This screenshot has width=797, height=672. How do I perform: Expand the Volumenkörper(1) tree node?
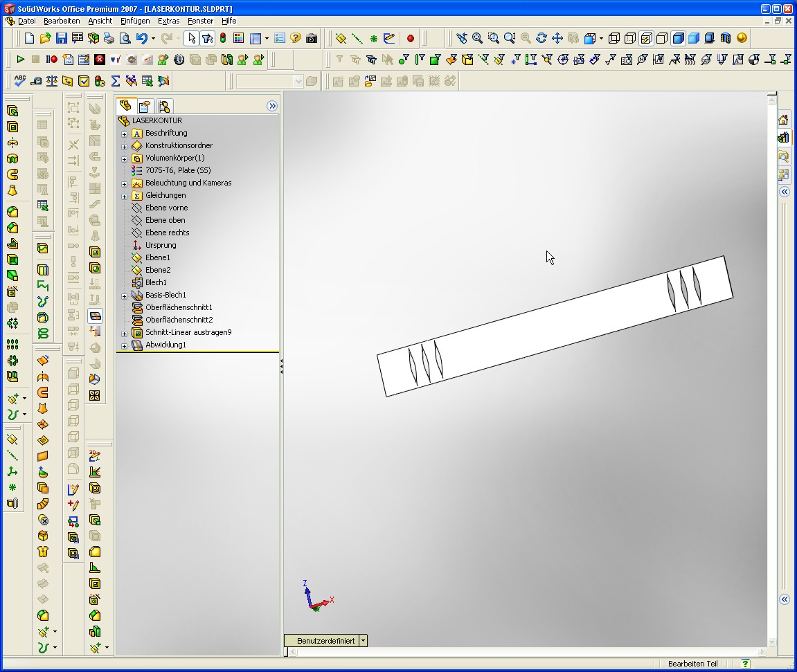tap(125, 158)
